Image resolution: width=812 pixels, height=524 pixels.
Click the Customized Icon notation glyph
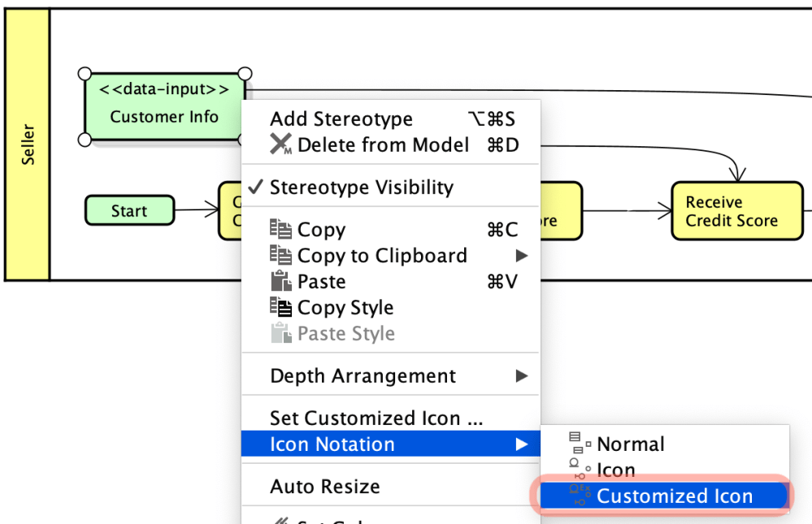[x=577, y=496]
